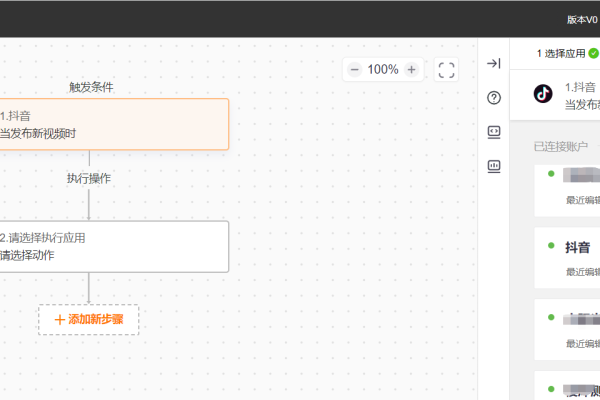
Task: Collapse the right panel with arrow icon
Action: click(x=493, y=64)
